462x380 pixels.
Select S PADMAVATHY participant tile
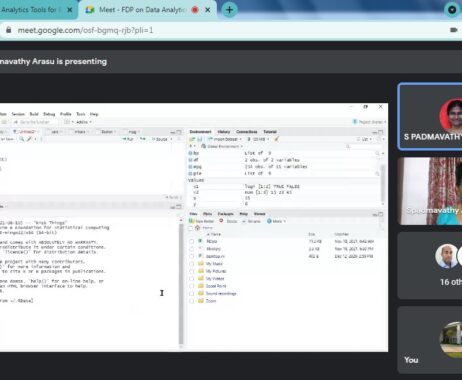(430, 116)
